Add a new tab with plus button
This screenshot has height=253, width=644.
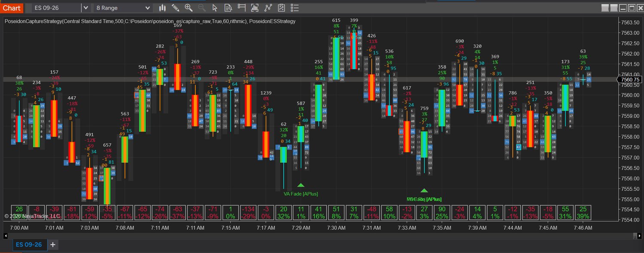53,244
